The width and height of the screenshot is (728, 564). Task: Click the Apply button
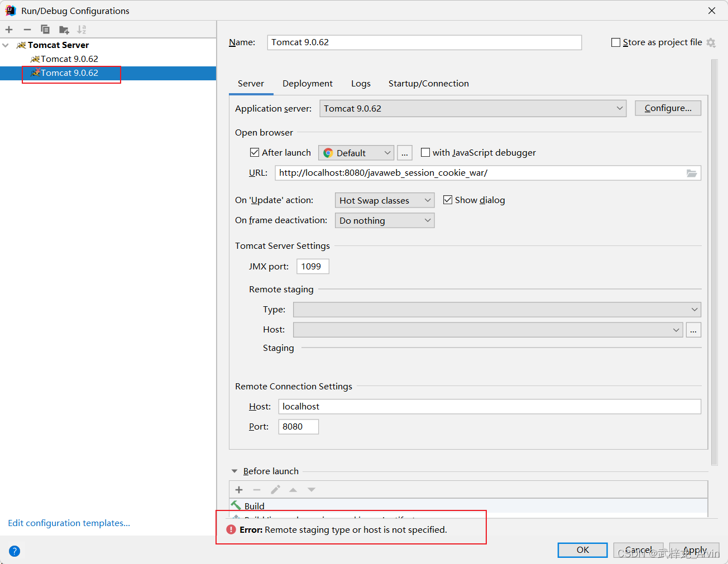tap(695, 550)
